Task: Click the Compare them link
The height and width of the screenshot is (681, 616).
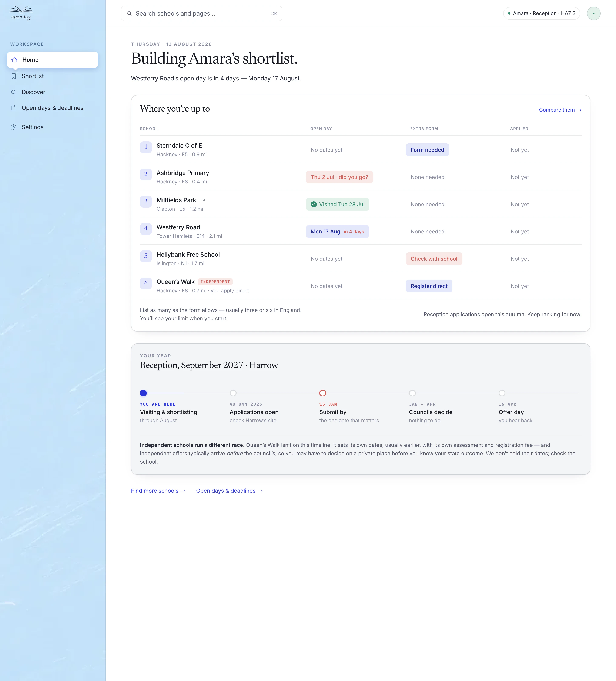Action: pos(560,110)
